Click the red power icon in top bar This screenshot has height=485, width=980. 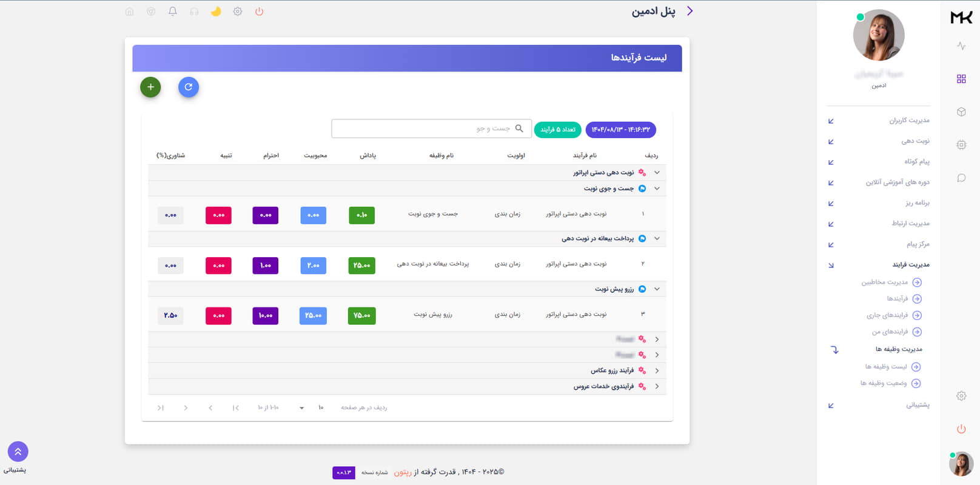point(260,12)
